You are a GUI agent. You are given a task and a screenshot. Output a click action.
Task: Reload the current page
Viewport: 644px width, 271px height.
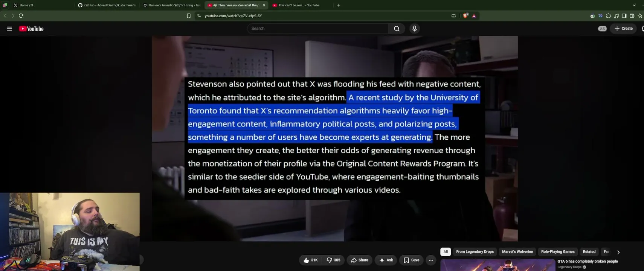click(21, 16)
